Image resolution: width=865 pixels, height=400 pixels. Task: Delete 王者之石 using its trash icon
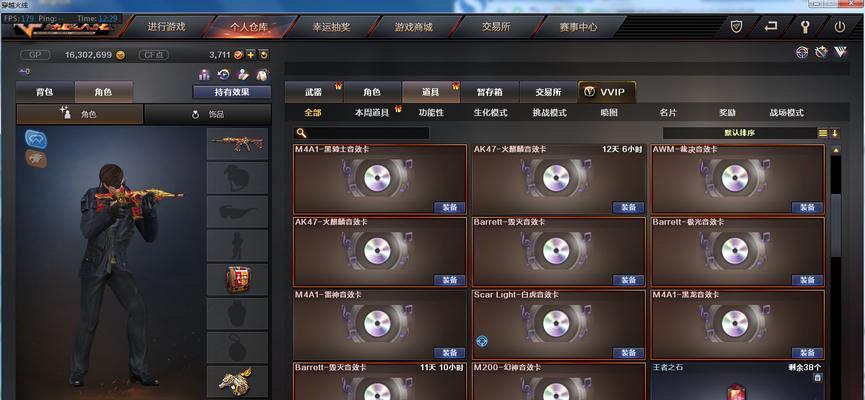817,377
